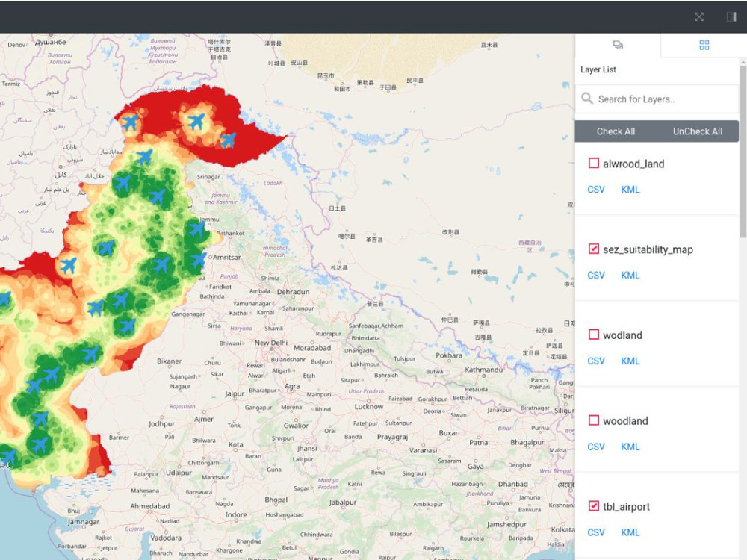Download KML for alwrood_land
The width and height of the screenshot is (747, 560).
point(630,190)
